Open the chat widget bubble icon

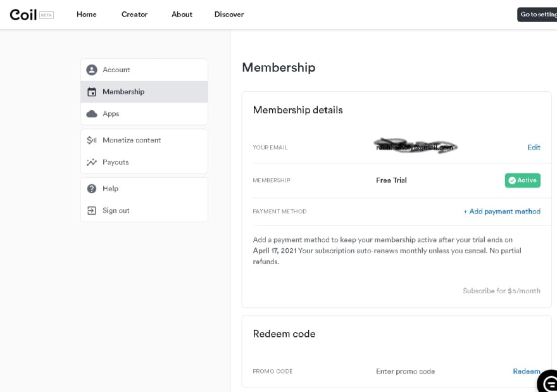[549, 382]
